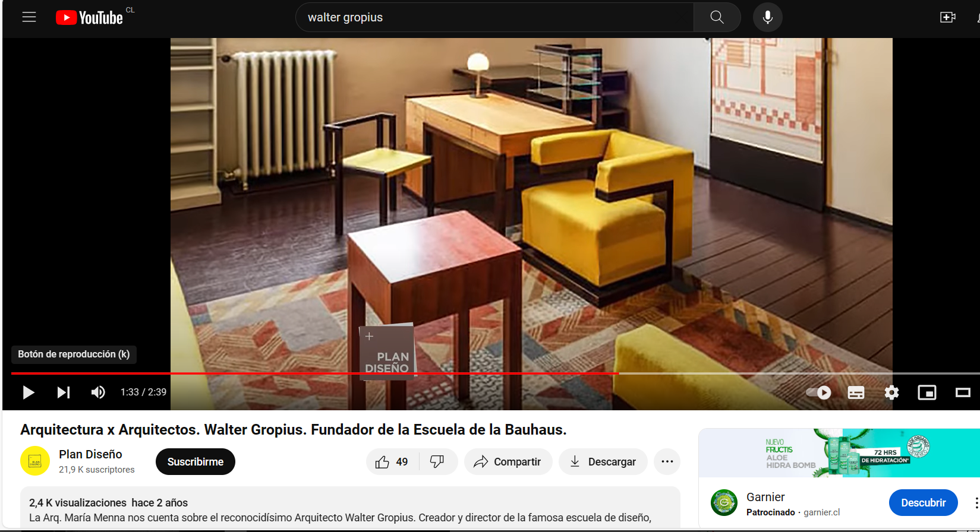
Task: Enable the miniplayer
Action: 927,392
